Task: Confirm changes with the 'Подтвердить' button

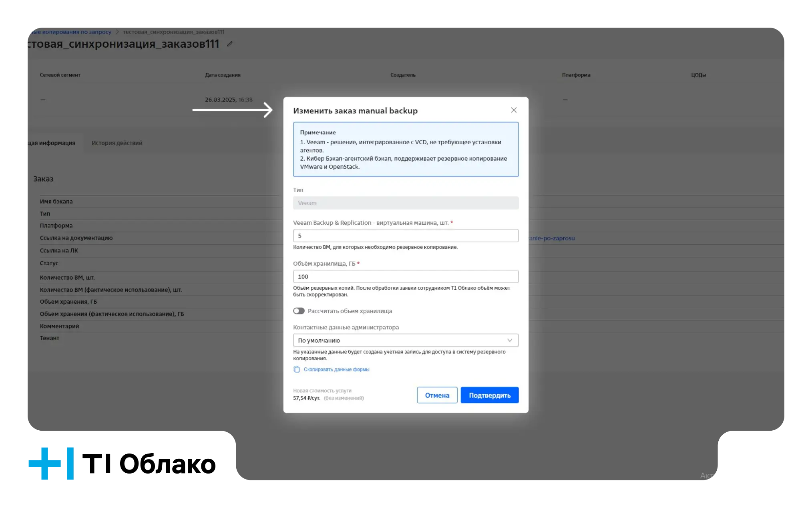Action: tap(490, 395)
